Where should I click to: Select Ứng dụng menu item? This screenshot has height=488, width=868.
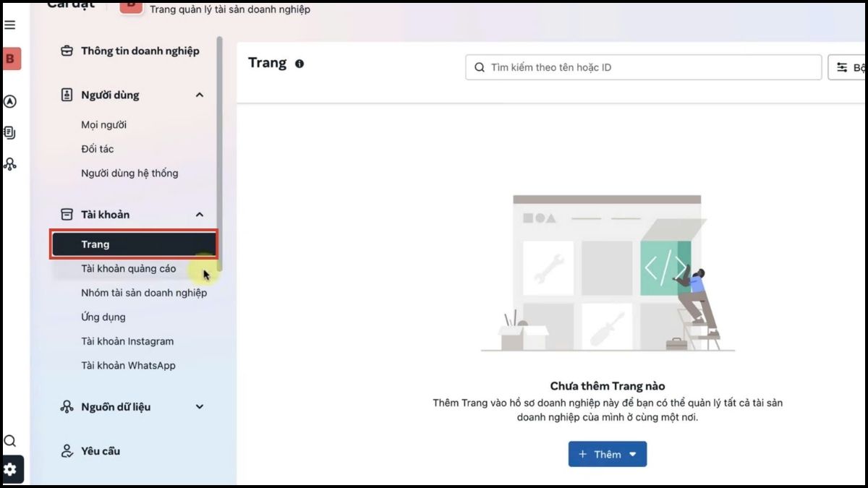coord(103,317)
